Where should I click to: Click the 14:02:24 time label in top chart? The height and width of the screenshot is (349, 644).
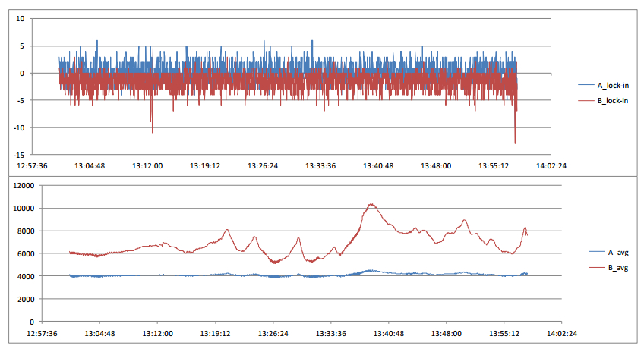(551, 165)
